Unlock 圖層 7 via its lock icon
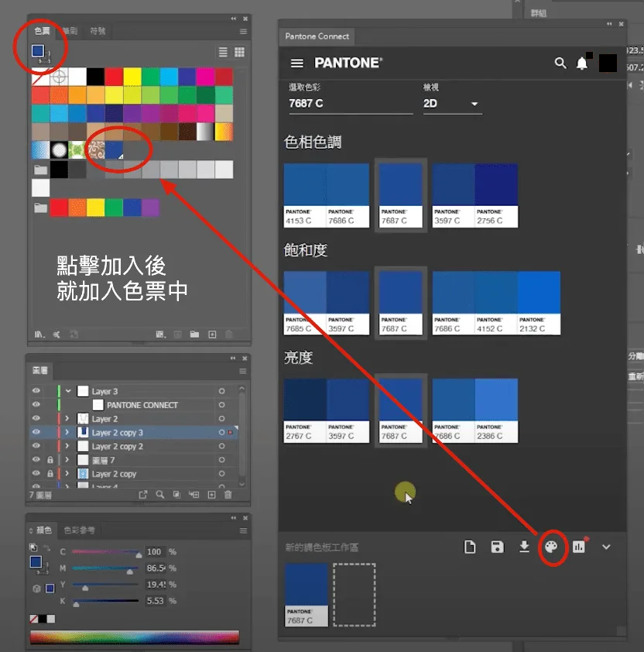This screenshot has height=652, width=644. click(50, 459)
